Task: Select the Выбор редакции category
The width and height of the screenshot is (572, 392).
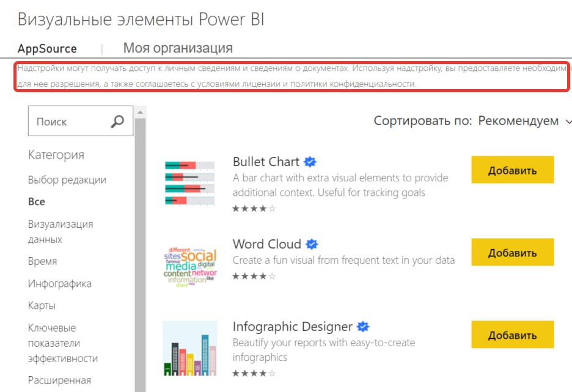Action: point(67,180)
